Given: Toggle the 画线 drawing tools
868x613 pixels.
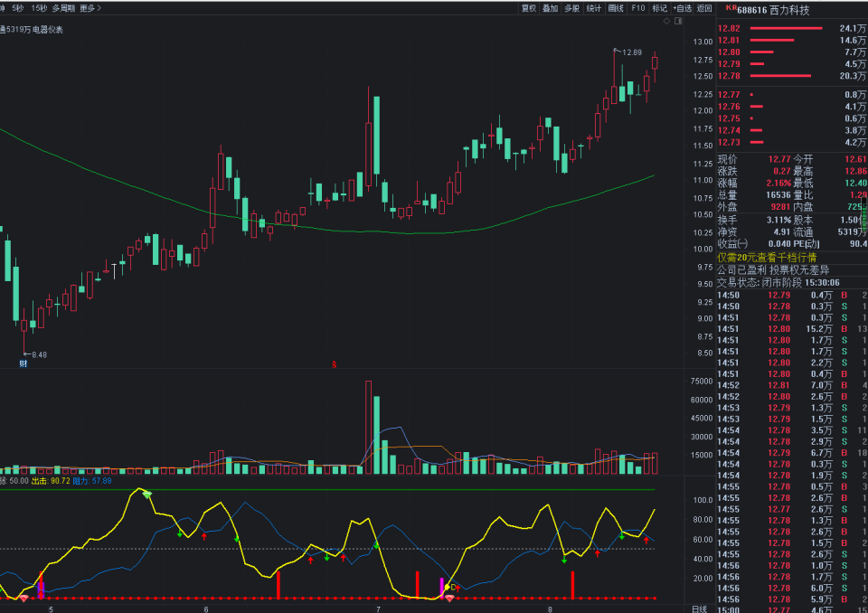Looking at the screenshot, I should pos(616,8).
